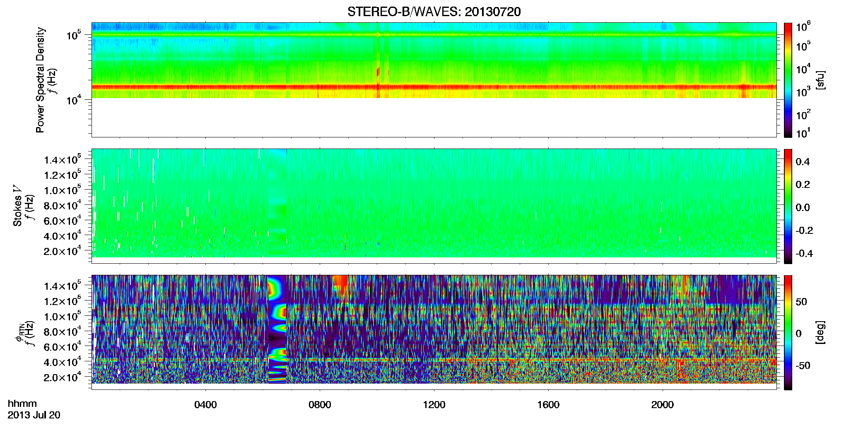The image size is (868, 447).
Task: Click the [sfu] unit label
Action: point(820,80)
